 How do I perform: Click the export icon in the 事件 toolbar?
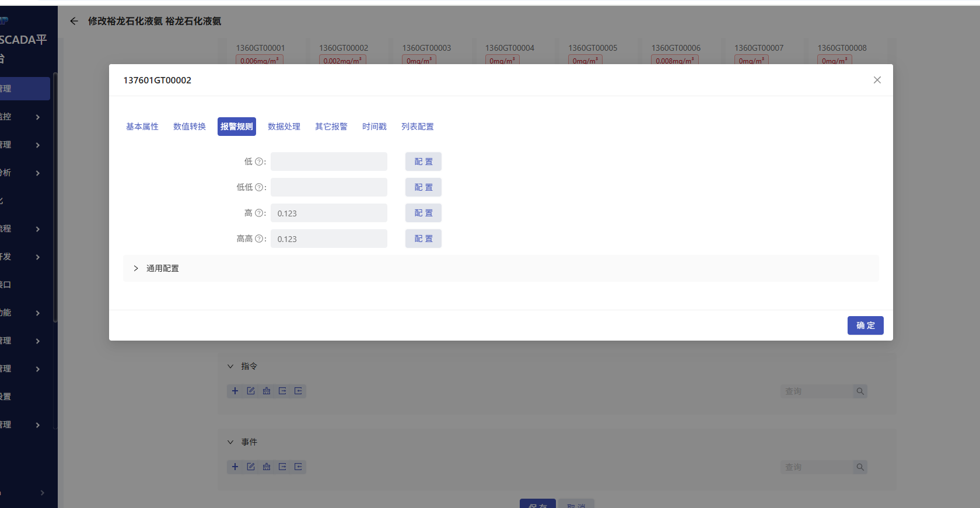click(282, 467)
